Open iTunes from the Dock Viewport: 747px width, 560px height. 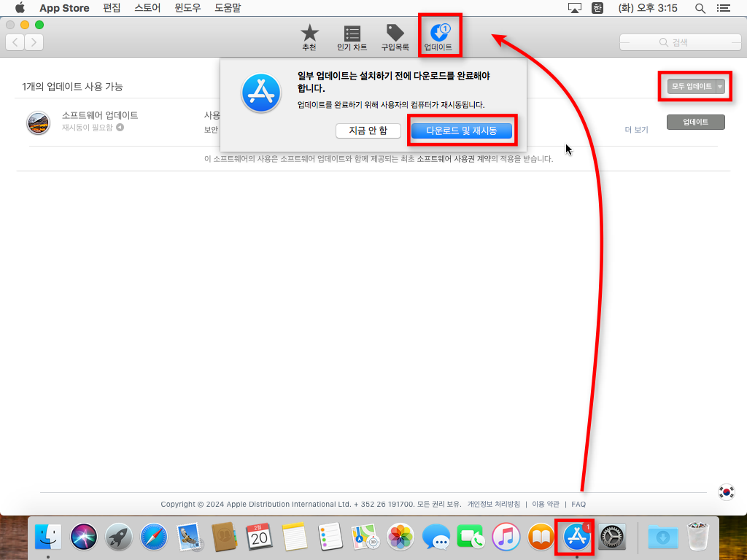point(506,537)
